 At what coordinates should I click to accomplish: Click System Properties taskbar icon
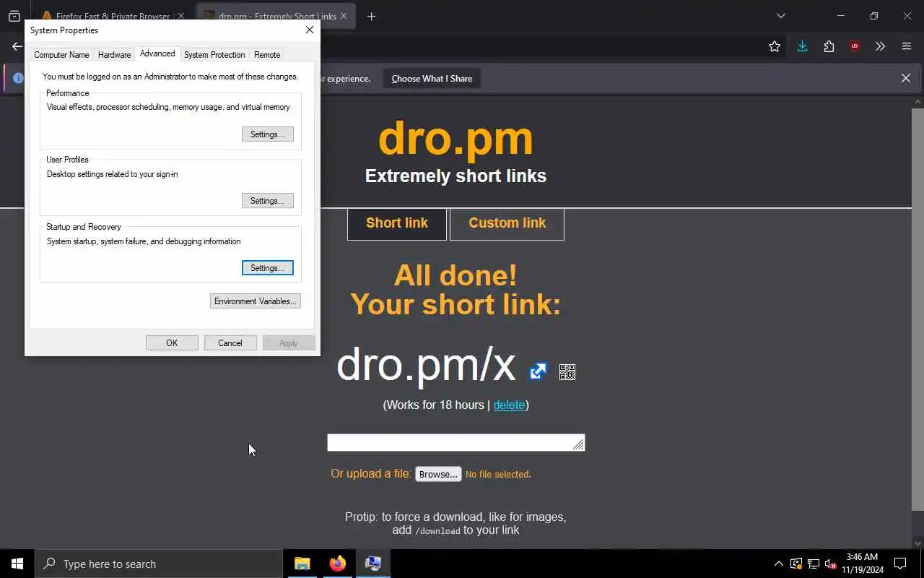point(372,564)
